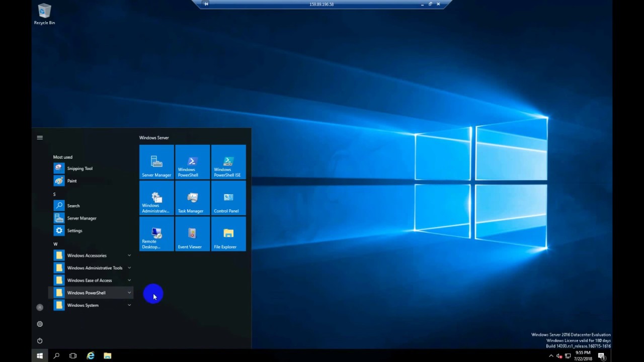Open Snipping Tool from Most used
The height and width of the screenshot is (362, 644).
[92, 168]
